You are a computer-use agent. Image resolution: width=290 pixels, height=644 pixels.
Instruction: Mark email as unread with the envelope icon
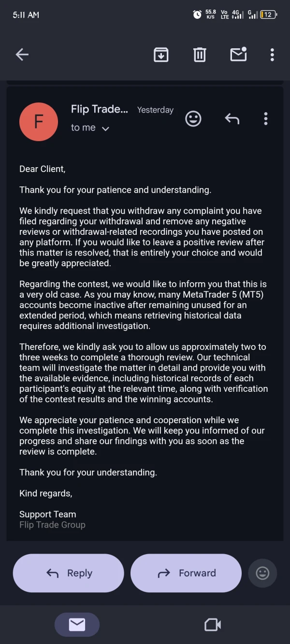click(x=238, y=54)
